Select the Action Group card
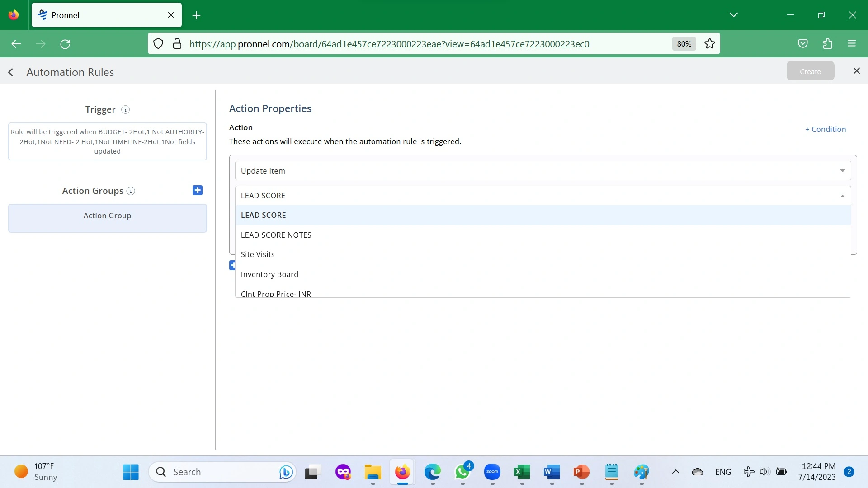The width and height of the screenshot is (868, 488). tap(108, 218)
